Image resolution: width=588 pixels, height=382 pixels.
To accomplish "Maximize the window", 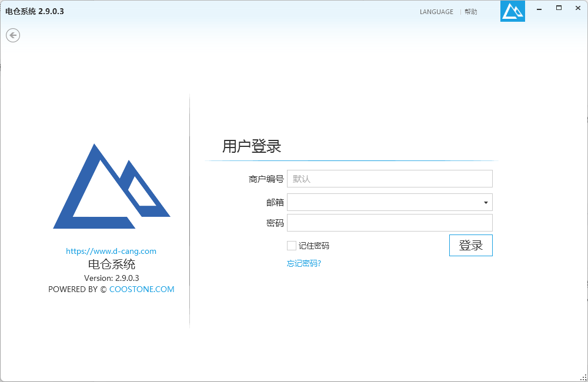I will [x=559, y=8].
